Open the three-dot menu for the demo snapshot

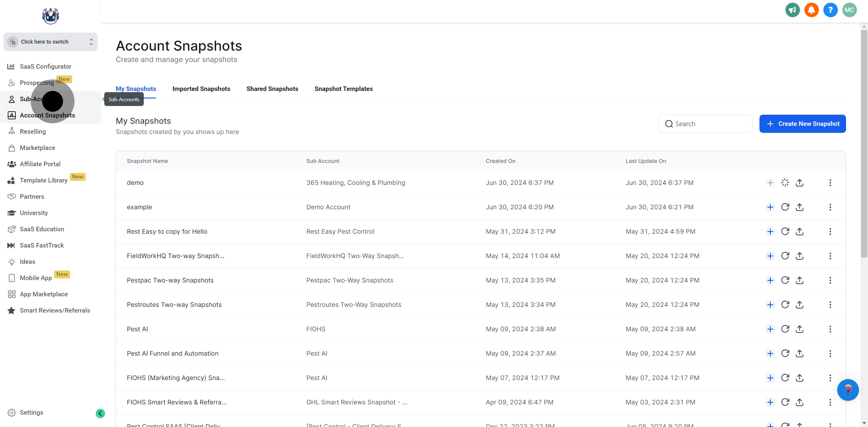[831, 183]
